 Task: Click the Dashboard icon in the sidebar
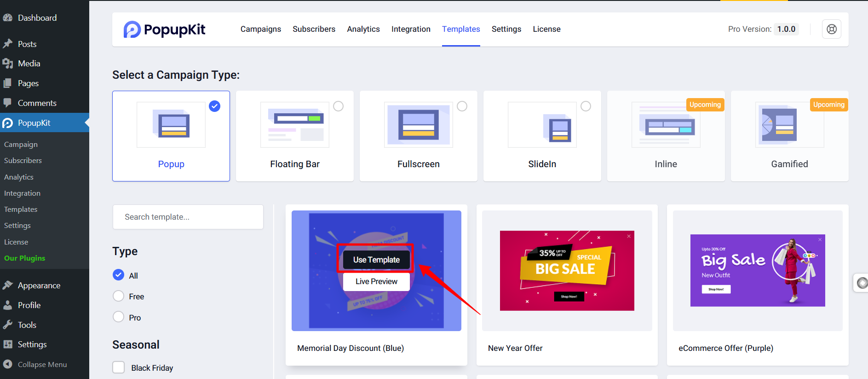7,17
